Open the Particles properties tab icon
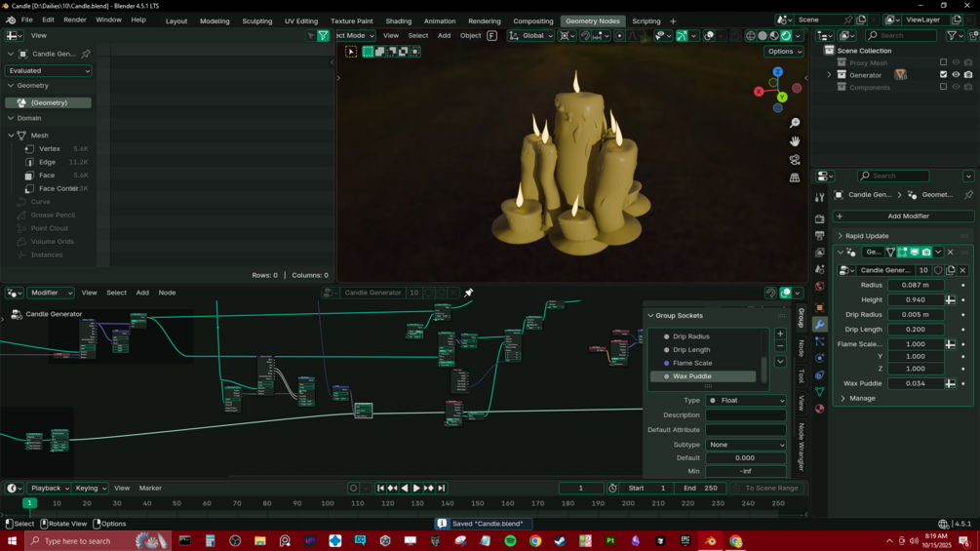The width and height of the screenshot is (980, 551). click(819, 341)
